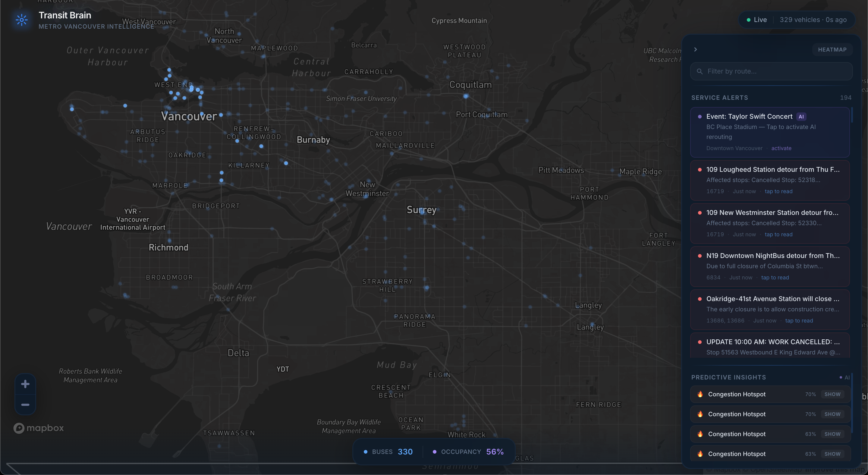This screenshot has width=868, height=475.
Task: Click the Mapbox logo
Action: pos(38,428)
